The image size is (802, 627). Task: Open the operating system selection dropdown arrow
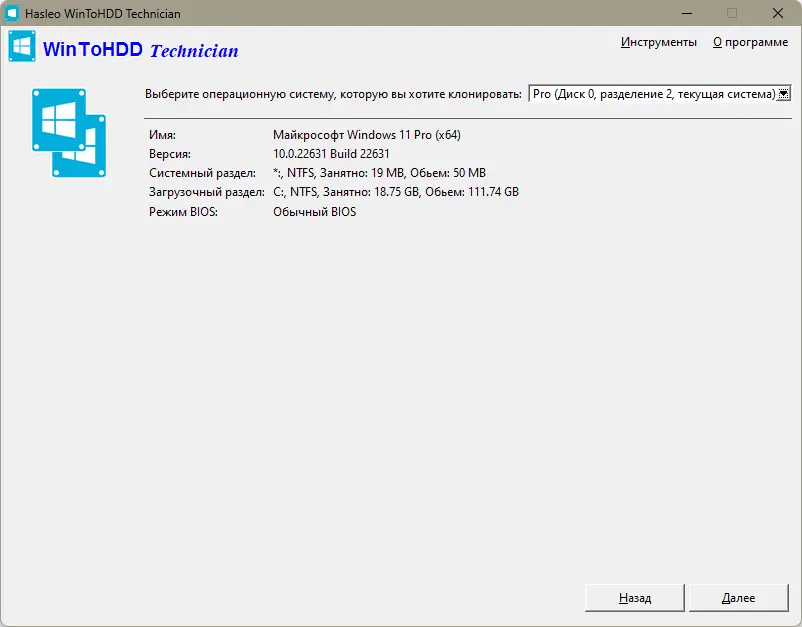coord(784,94)
